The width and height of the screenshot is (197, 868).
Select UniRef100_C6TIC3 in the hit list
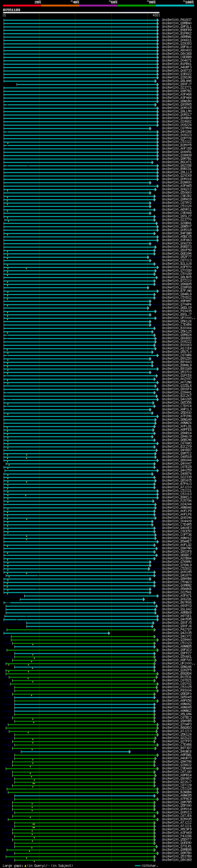coord(177,260)
